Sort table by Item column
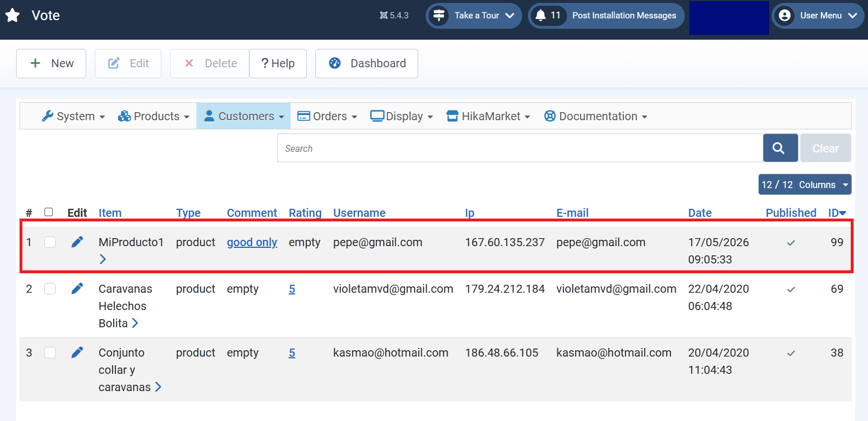The height and width of the screenshot is (421, 868). click(x=110, y=213)
